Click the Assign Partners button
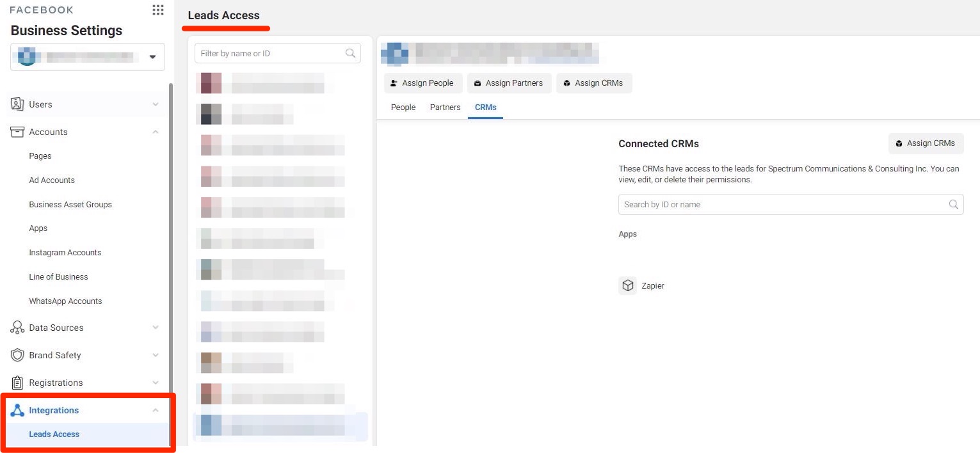The height and width of the screenshot is (453, 980). (509, 83)
